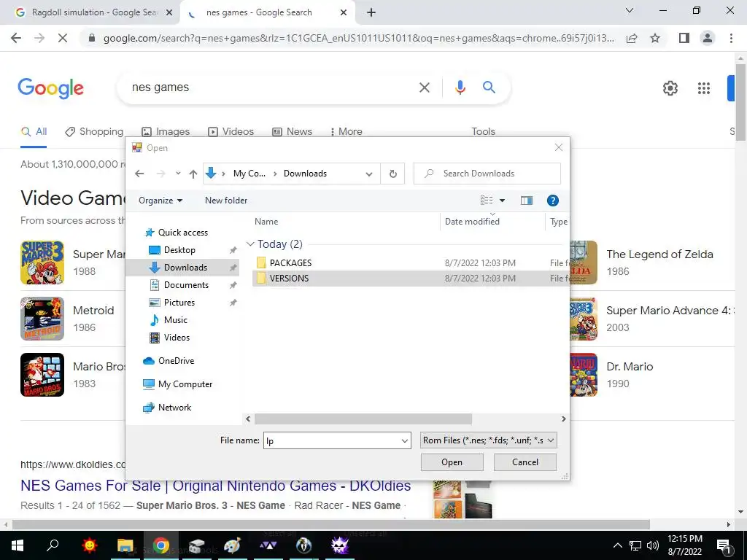Open the Rom Files type filter dropdown
The image size is (747, 560).
click(488, 440)
